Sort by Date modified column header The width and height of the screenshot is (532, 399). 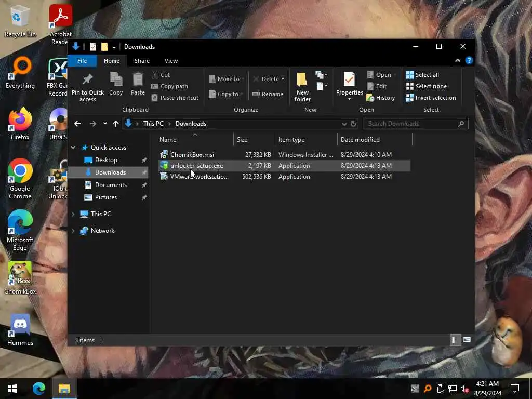[x=375, y=139]
